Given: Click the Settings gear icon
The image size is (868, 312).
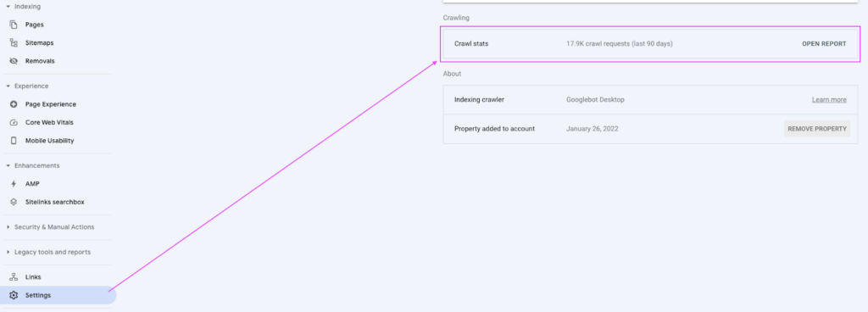Looking at the screenshot, I should point(14,295).
